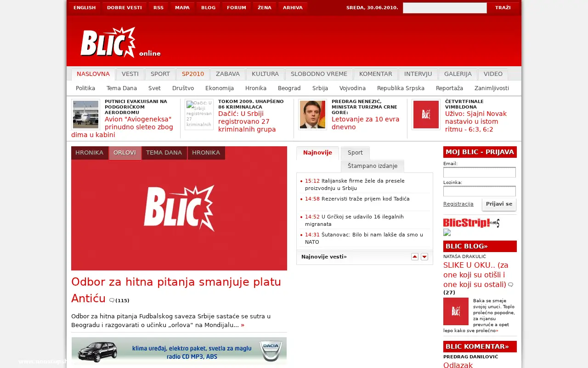Open ARHIVA in the top menu
The height and width of the screenshot is (368, 588).
pyautogui.click(x=293, y=8)
